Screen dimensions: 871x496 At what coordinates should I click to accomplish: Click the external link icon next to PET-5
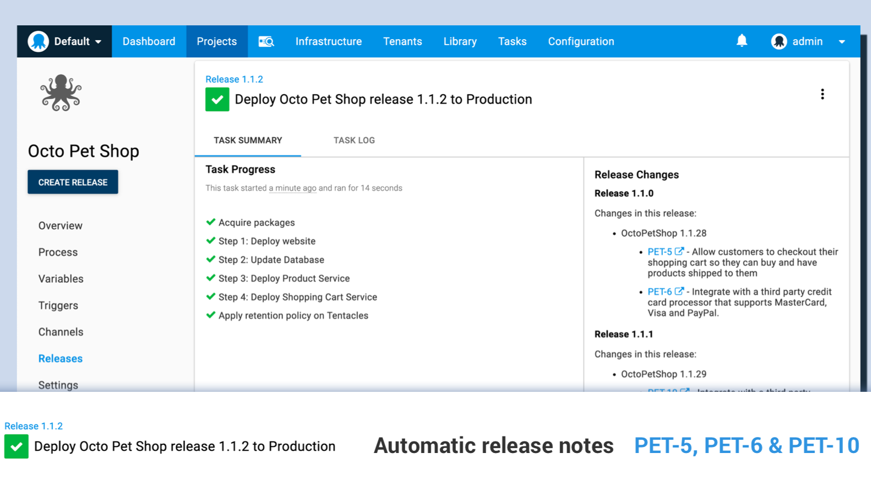(x=680, y=252)
